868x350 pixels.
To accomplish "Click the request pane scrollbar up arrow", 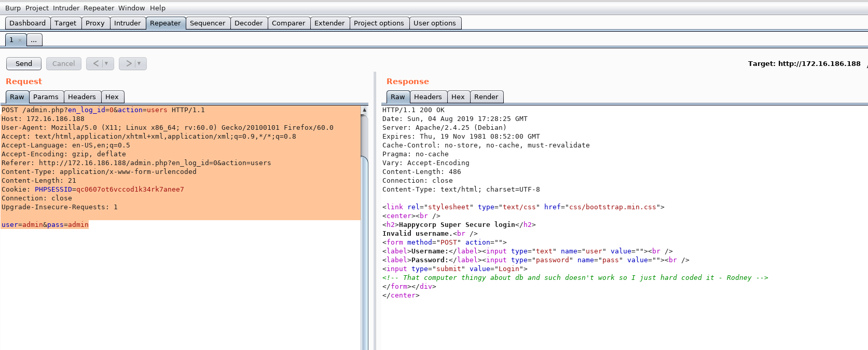I will (364, 110).
